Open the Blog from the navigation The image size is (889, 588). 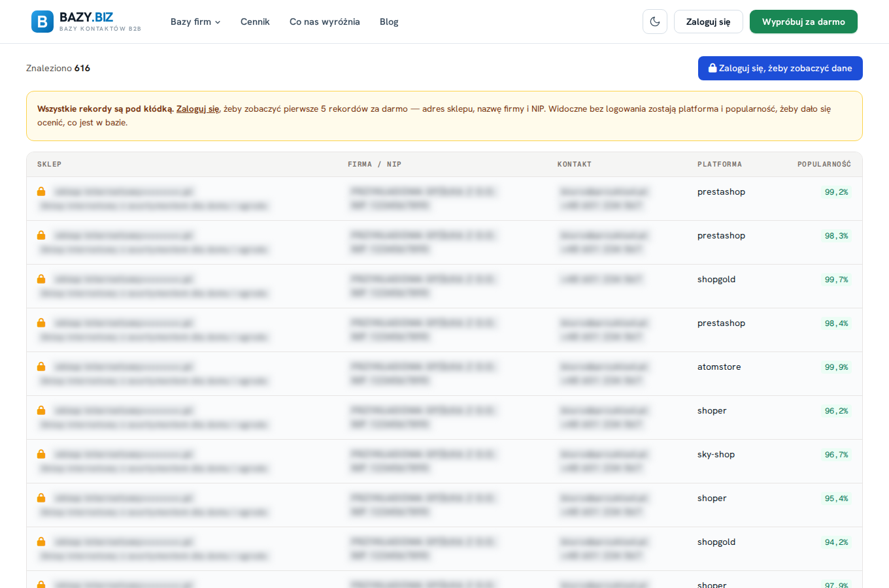tap(389, 22)
